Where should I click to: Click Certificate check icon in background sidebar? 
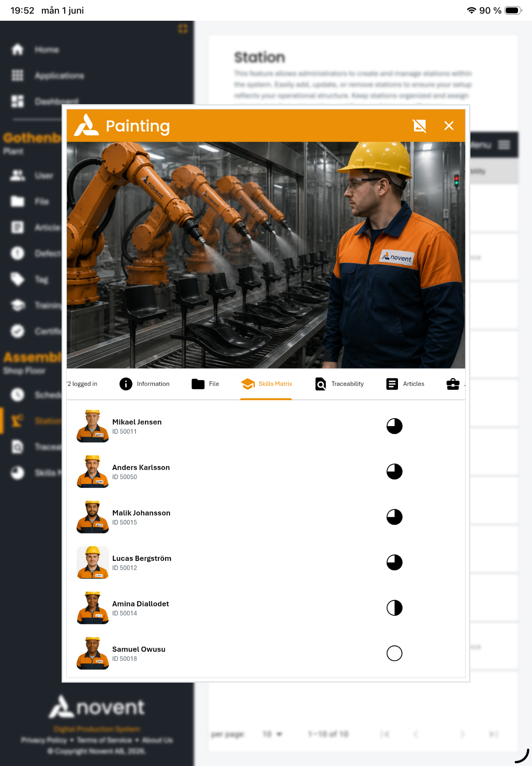[18, 331]
